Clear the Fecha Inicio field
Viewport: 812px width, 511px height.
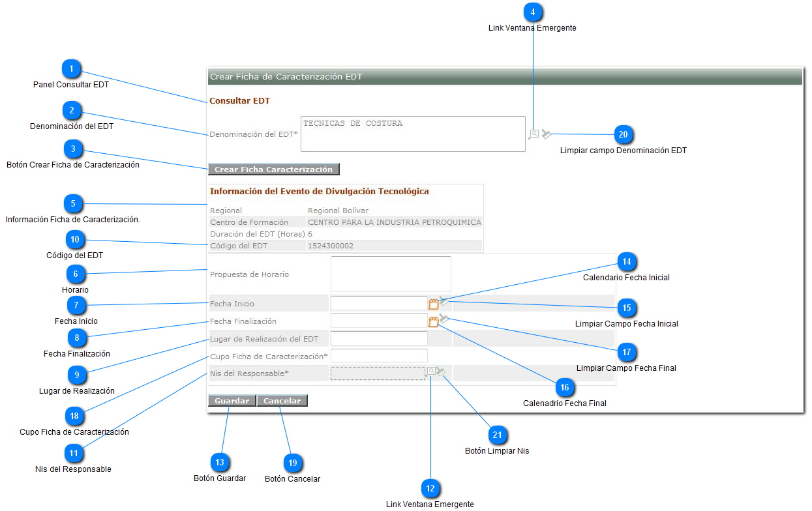pyautogui.click(x=444, y=301)
